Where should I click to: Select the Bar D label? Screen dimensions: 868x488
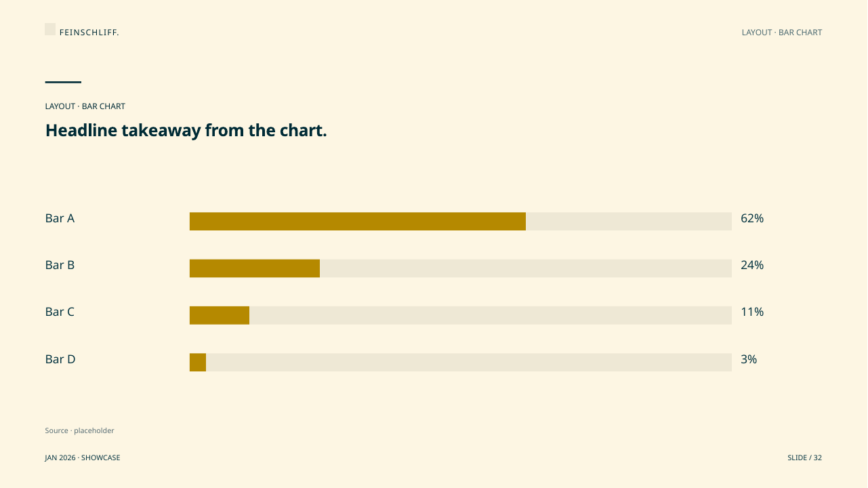point(60,359)
